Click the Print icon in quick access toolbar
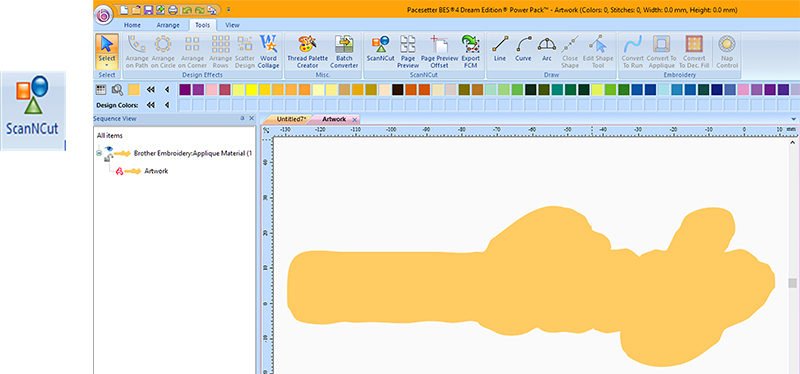 [173, 10]
